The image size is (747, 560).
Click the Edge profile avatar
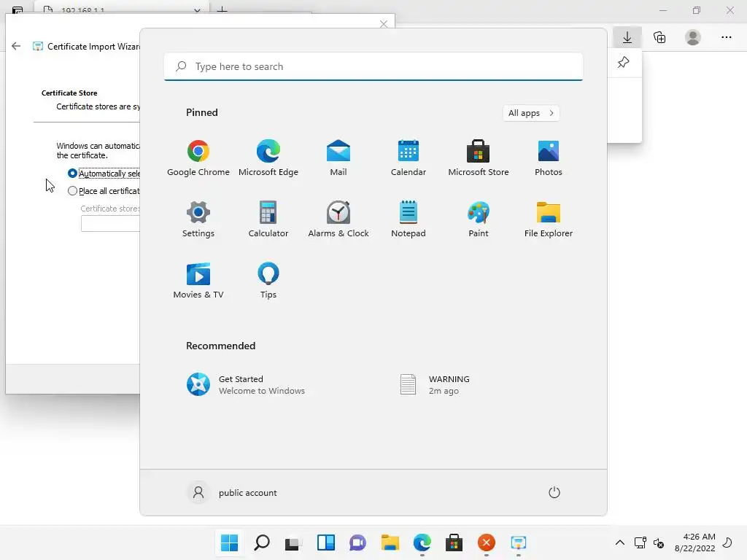click(x=693, y=37)
